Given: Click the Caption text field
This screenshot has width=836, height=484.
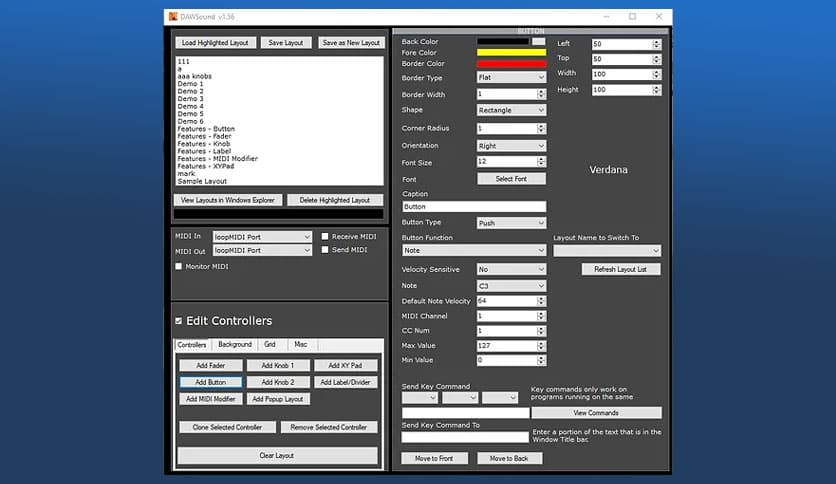Looking at the screenshot, I should [474, 207].
